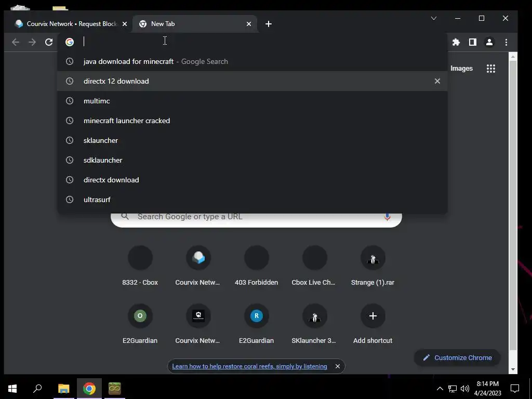Close the New Tab tab
Image resolution: width=532 pixels, height=399 pixels.
[249, 24]
